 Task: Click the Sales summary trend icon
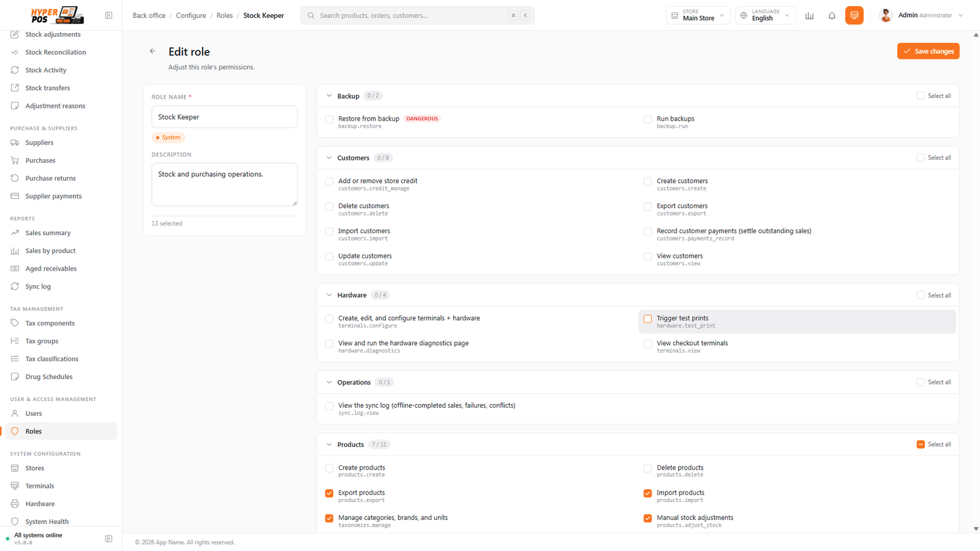(15, 233)
